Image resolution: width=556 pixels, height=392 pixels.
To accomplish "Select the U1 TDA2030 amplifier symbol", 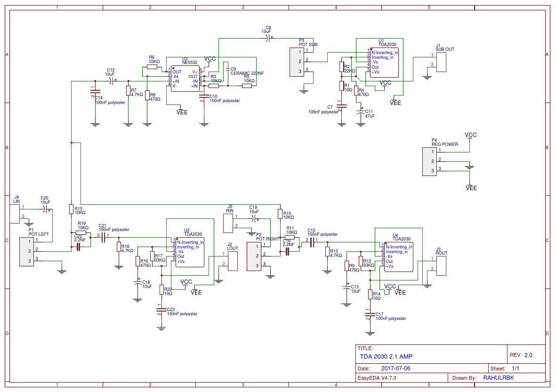I will pos(384,63).
